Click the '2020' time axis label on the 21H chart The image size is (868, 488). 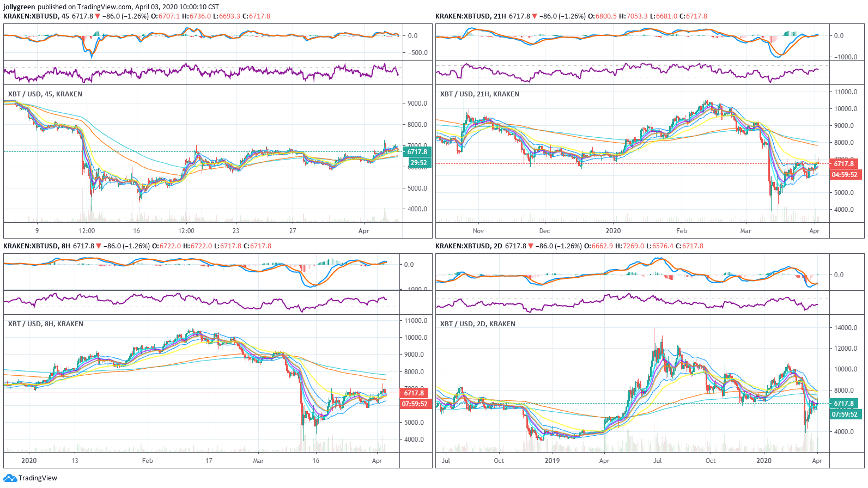coord(613,231)
